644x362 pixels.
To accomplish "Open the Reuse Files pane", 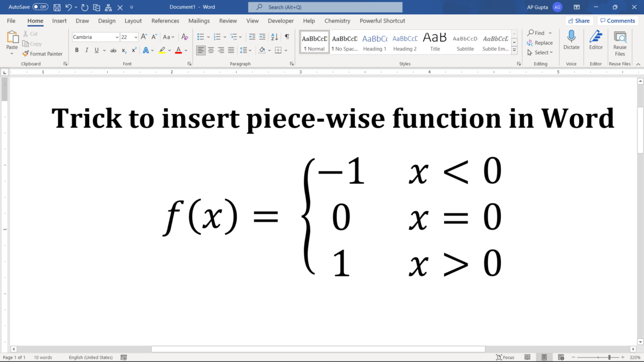I will pyautogui.click(x=620, y=41).
